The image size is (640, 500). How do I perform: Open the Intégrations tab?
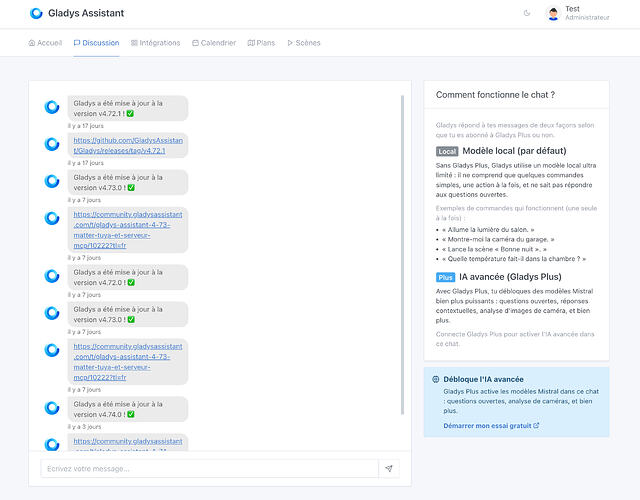point(156,43)
